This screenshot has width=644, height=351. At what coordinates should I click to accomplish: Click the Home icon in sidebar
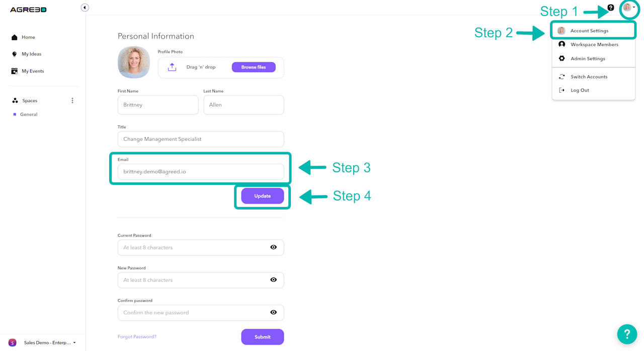pos(15,37)
